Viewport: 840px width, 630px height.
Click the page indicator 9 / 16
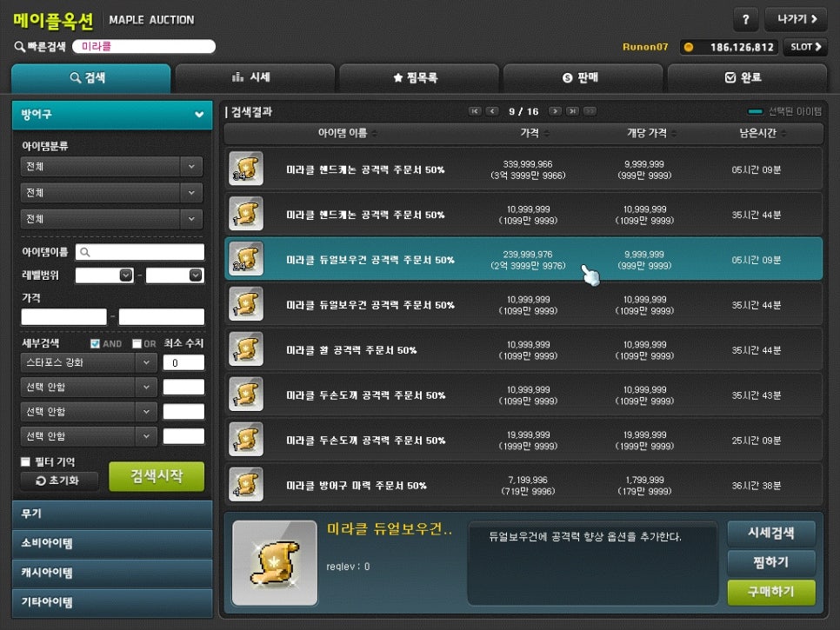pyautogui.click(x=523, y=111)
